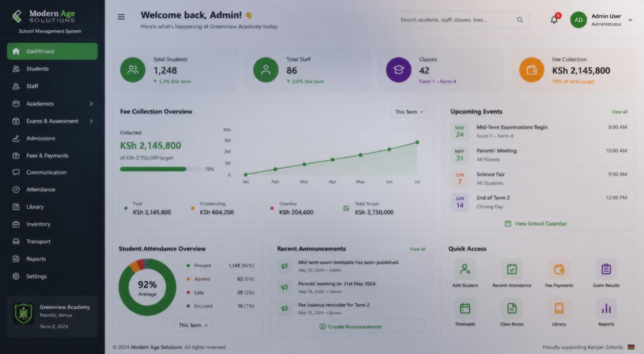Image resolution: width=644 pixels, height=354 pixels.
Task: Open the fee overview This Term dropdown
Action: tap(409, 112)
